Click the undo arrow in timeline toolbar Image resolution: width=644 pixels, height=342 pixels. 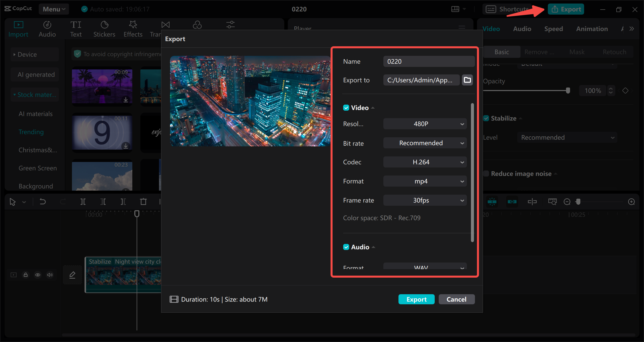pyautogui.click(x=43, y=202)
